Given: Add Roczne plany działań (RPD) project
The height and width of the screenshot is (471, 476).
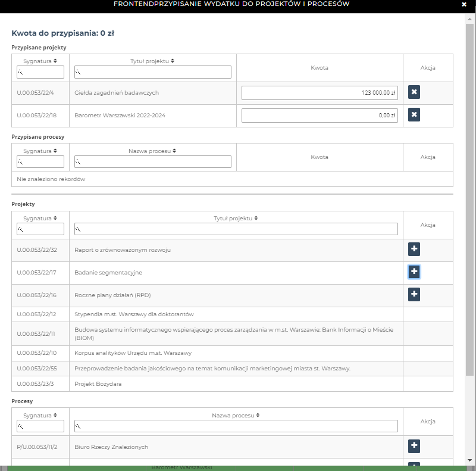Looking at the screenshot, I should pyautogui.click(x=414, y=294).
